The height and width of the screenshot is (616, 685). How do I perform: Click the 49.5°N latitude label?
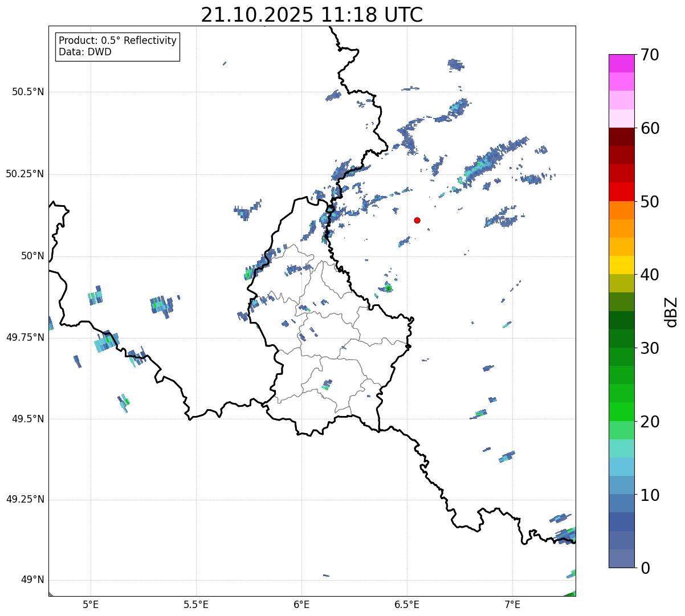click(27, 419)
